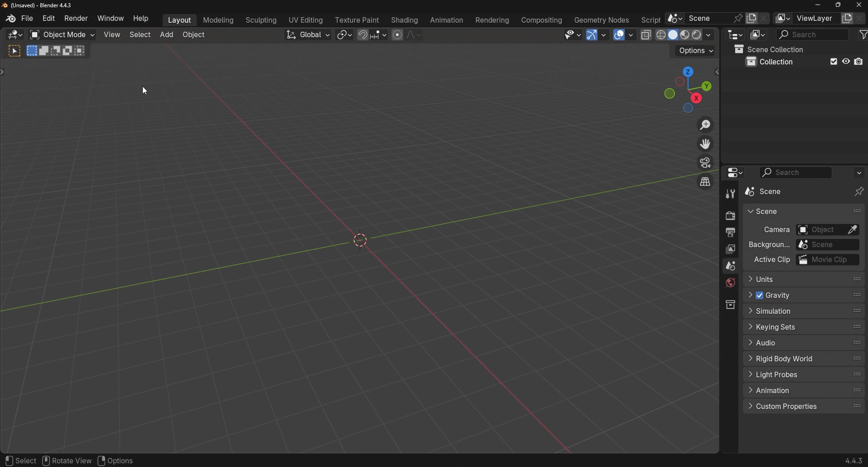Image resolution: width=868 pixels, height=467 pixels.
Task: Switch to the Modeling workspace tab
Action: tap(218, 20)
